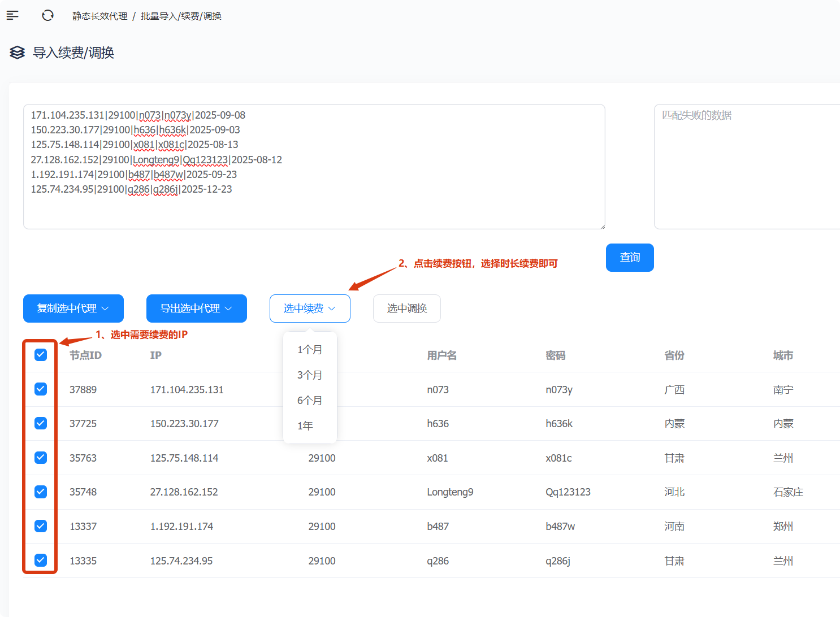Click the 用户名 column header

click(442, 355)
